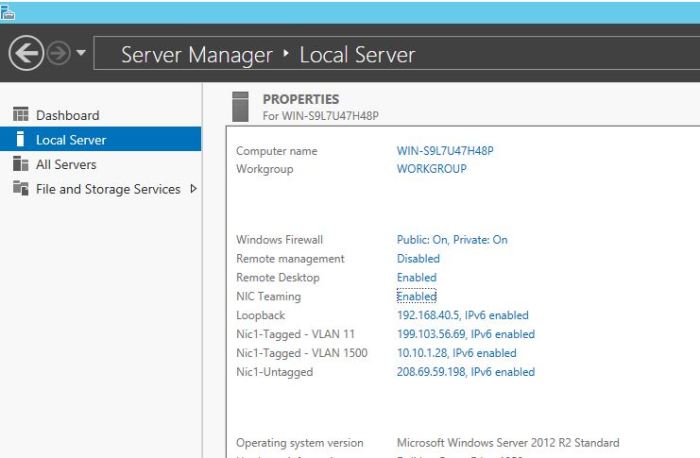The width and height of the screenshot is (700, 458).
Task: Click the Dashboard icon in sidebar
Action: click(20, 115)
